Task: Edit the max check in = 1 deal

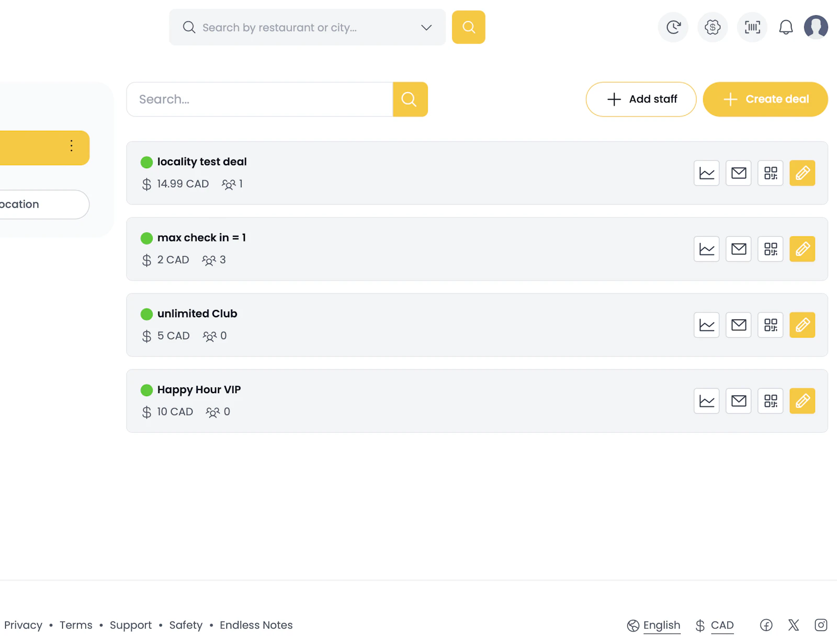Action: (802, 249)
